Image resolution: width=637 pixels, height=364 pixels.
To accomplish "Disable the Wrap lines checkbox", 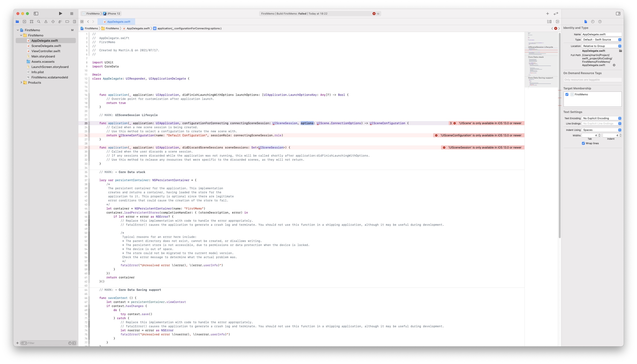I will [583, 144].
